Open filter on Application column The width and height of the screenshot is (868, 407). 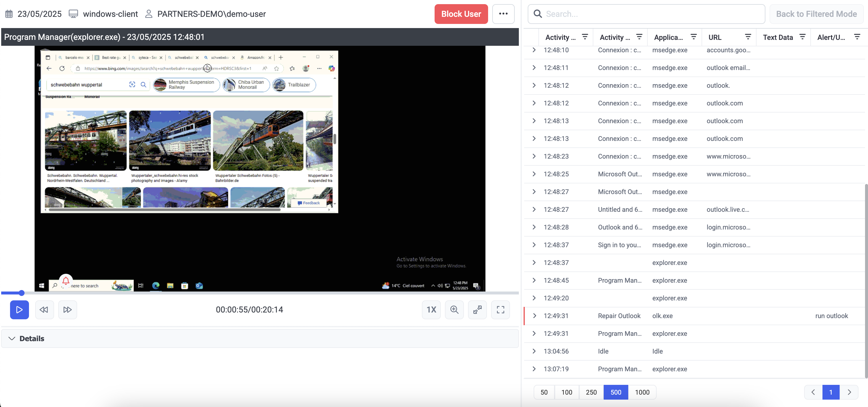(x=694, y=37)
